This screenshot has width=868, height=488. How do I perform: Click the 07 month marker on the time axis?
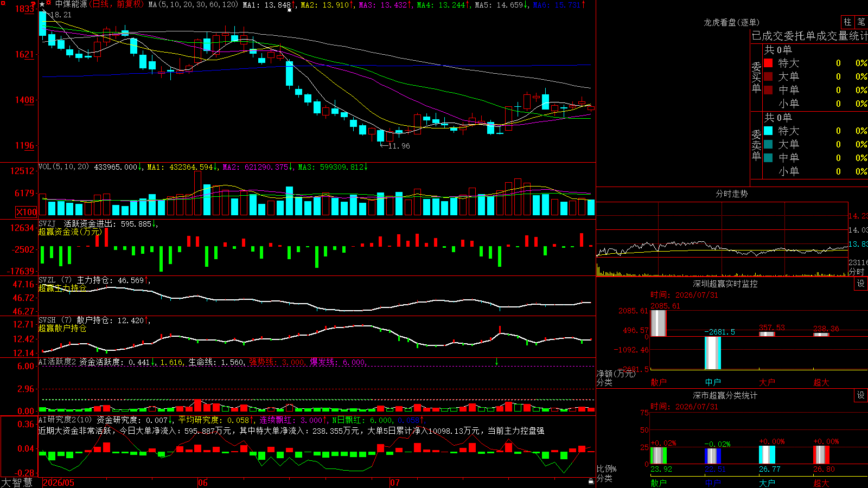tap(395, 483)
